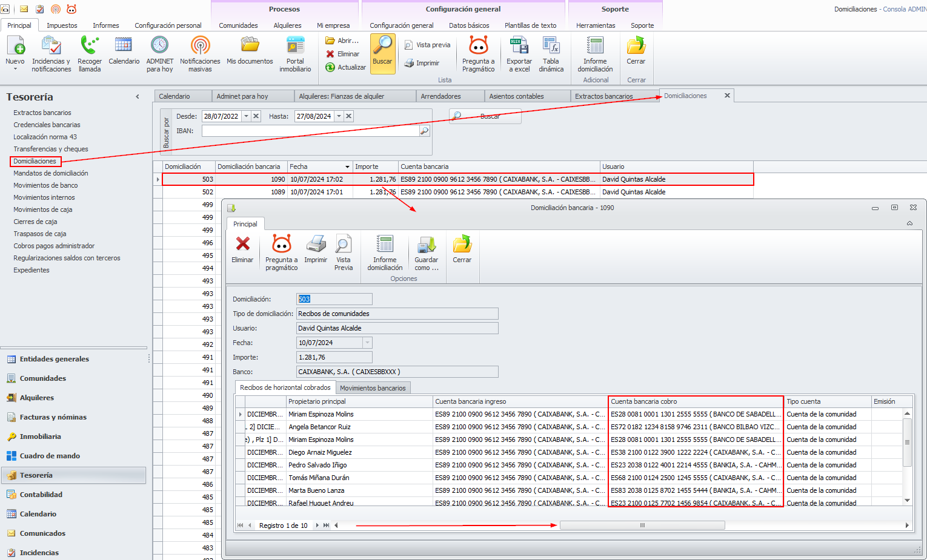This screenshot has height=560, width=927.
Task: Open Movimientos de banco in the Tesorería list
Action: coord(45,185)
